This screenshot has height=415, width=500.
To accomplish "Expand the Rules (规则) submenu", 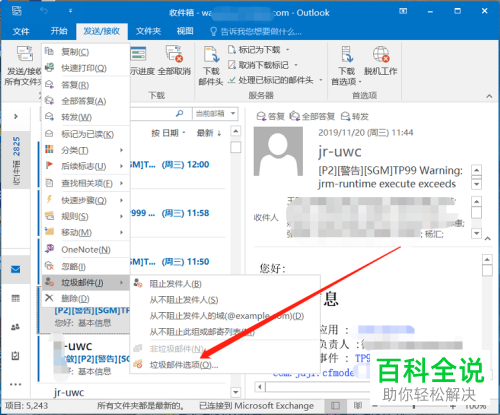I will point(86,216).
